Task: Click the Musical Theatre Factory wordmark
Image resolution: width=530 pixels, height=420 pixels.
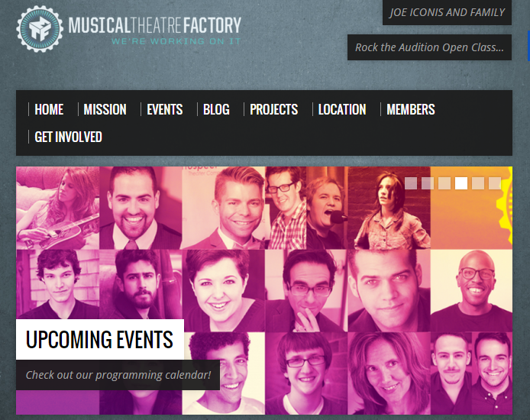Action: [155, 25]
